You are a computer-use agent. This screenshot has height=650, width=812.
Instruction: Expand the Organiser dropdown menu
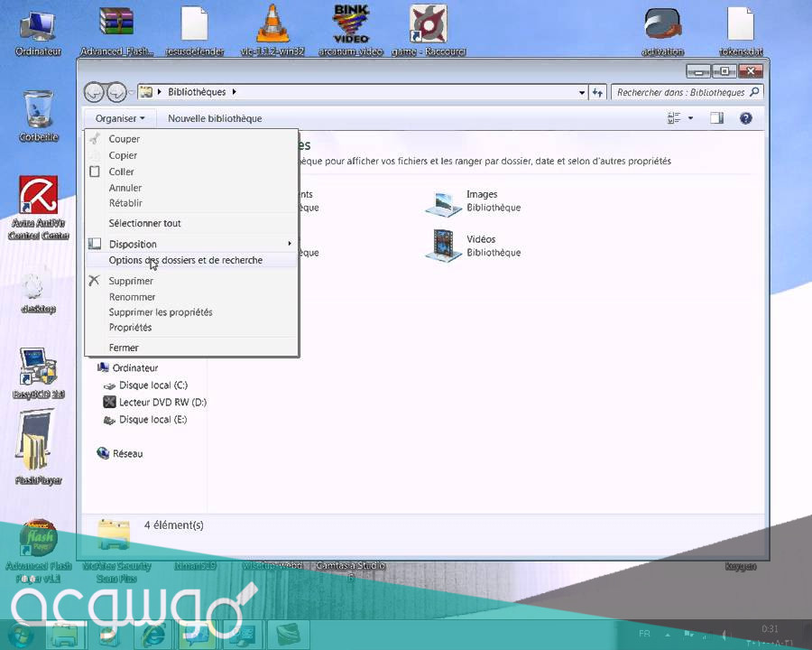click(x=119, y=118)
